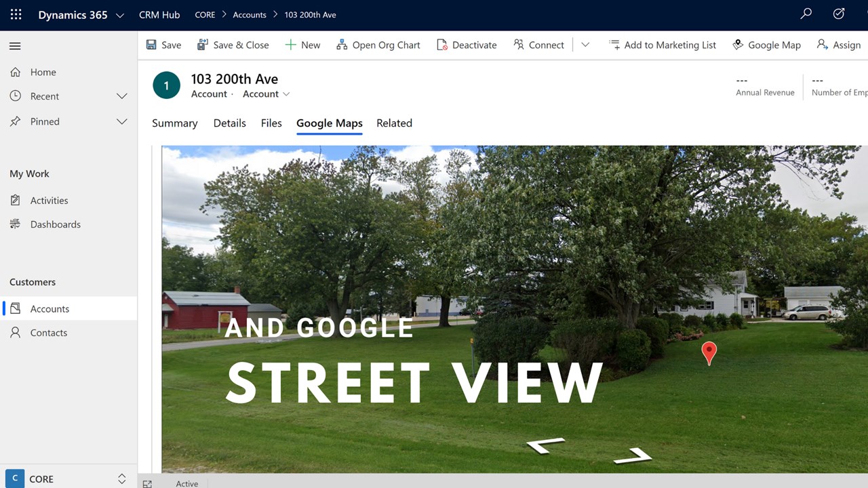Viewport: 868px width, 488px height.
Task: Click the Active status text
Action: click(x=187, y=483)
